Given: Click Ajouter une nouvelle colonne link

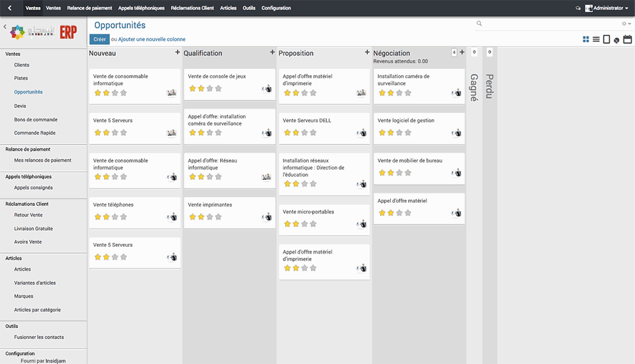Looking at the screenshot, I should click(x=151, y=39).
